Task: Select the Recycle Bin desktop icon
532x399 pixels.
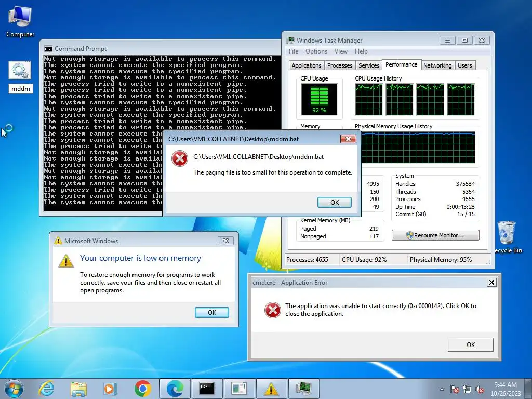Action: pyautogui.click(x=507, y=237)
